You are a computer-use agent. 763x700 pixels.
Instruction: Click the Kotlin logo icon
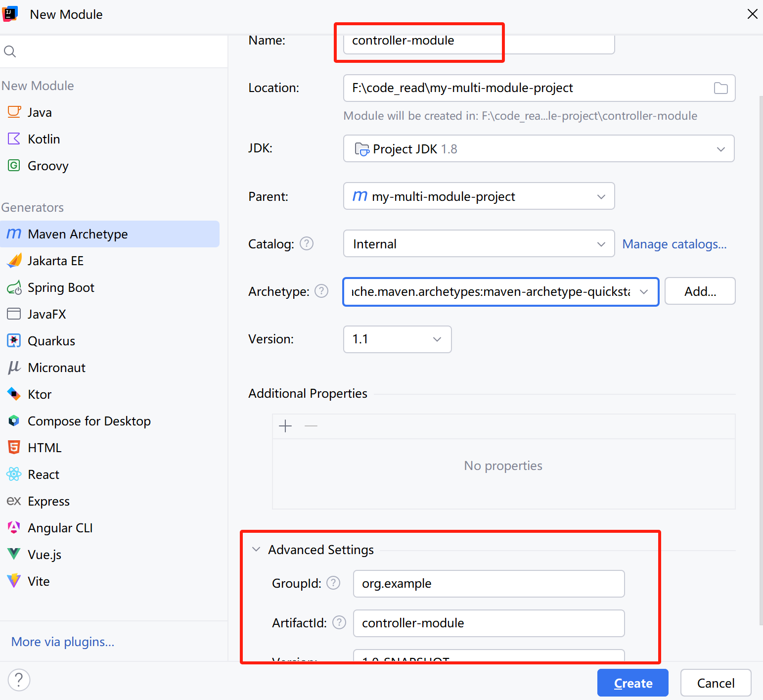pos(14,139)
